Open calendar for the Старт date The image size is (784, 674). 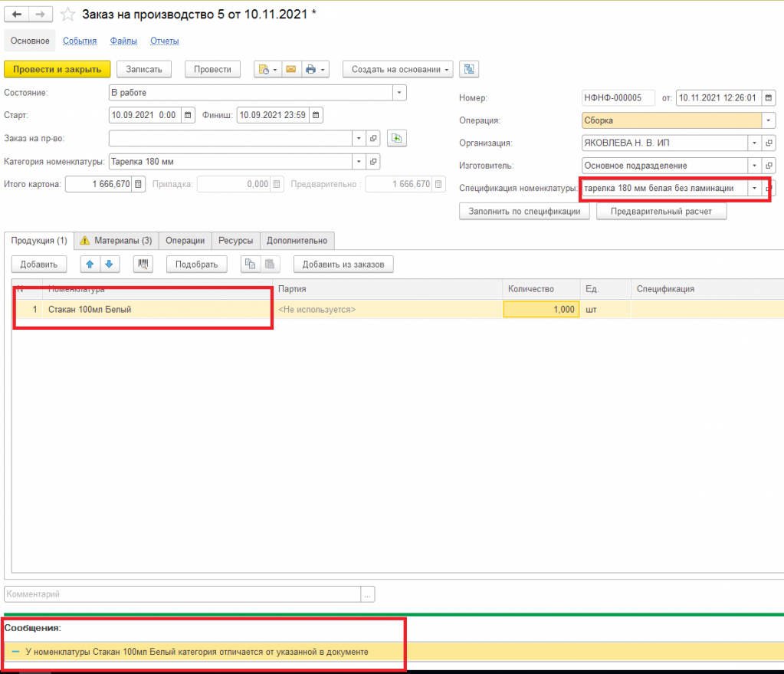click(x=188, y=115)
